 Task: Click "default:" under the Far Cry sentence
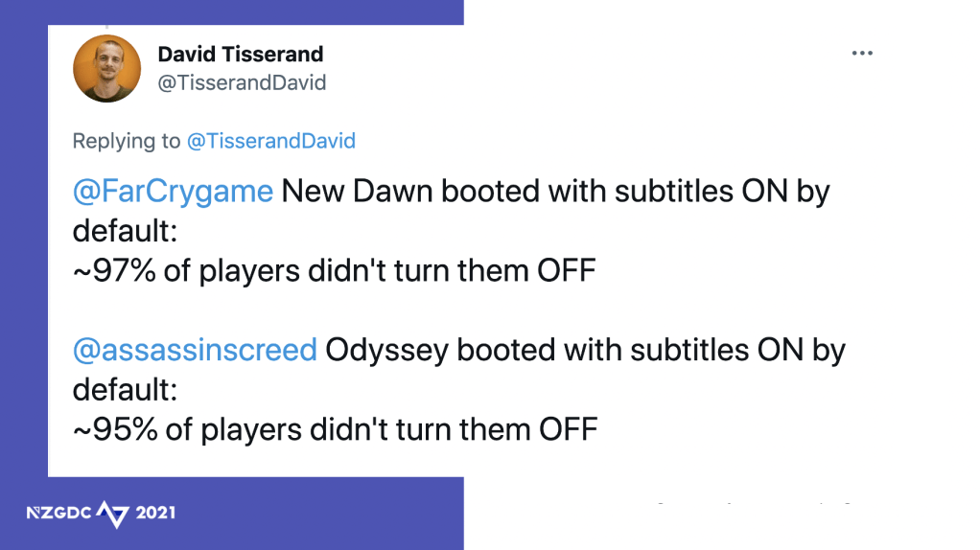point(126,231)
